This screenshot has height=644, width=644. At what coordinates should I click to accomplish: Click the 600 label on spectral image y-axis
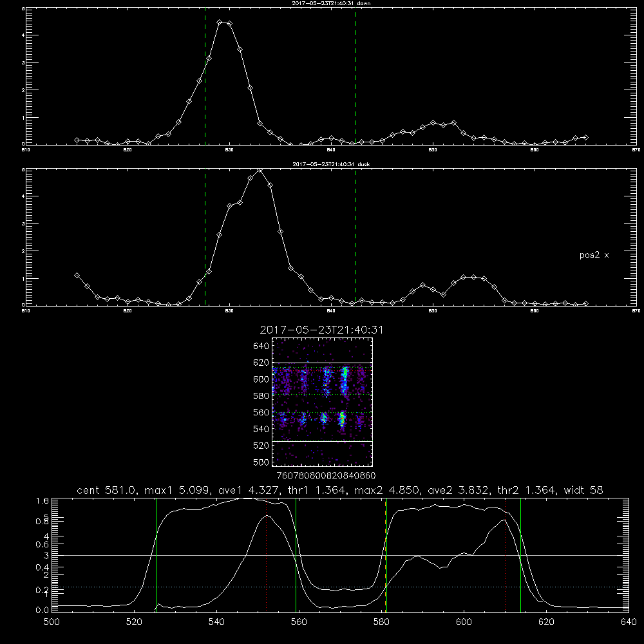261,379
